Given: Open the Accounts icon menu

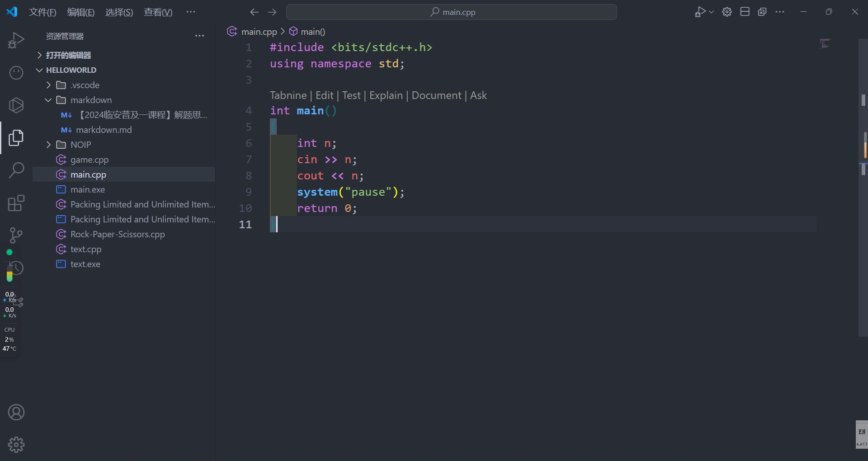Looking at the screenshot, I should (16, 412).
